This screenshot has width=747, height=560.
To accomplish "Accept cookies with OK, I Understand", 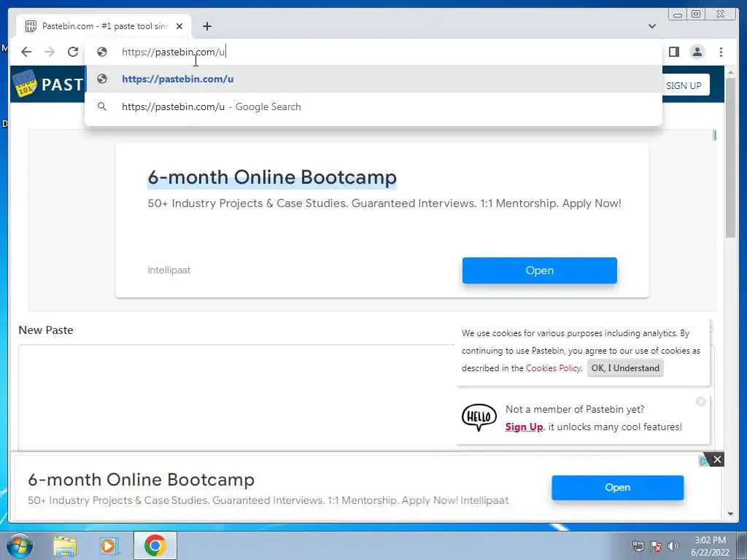I will (x=625, y=368).
